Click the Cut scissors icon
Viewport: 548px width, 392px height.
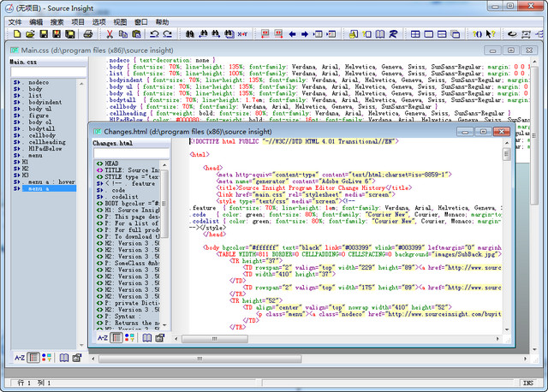110,34
